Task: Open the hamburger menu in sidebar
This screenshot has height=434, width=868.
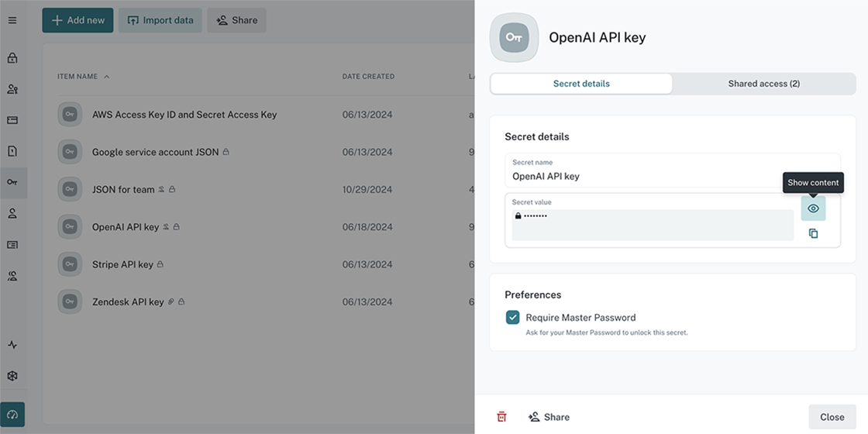Action: click(x=12, y=20)
